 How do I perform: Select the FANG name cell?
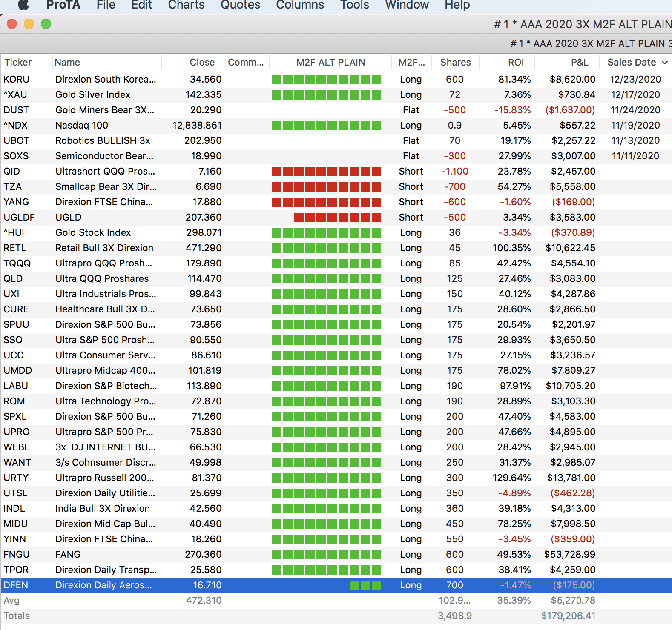pos(68,554)
